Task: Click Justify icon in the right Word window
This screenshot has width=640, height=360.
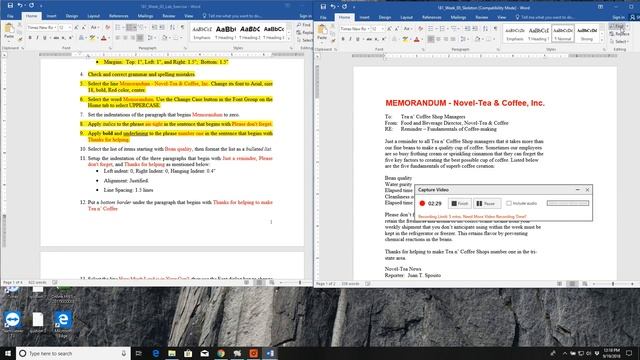Action: pos(453,39)
